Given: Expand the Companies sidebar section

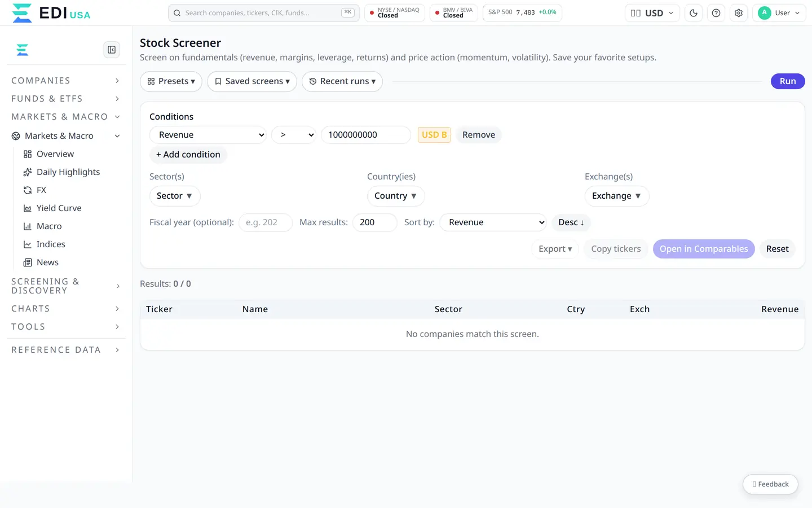Looking at the screenshot, I should [66, 81].
